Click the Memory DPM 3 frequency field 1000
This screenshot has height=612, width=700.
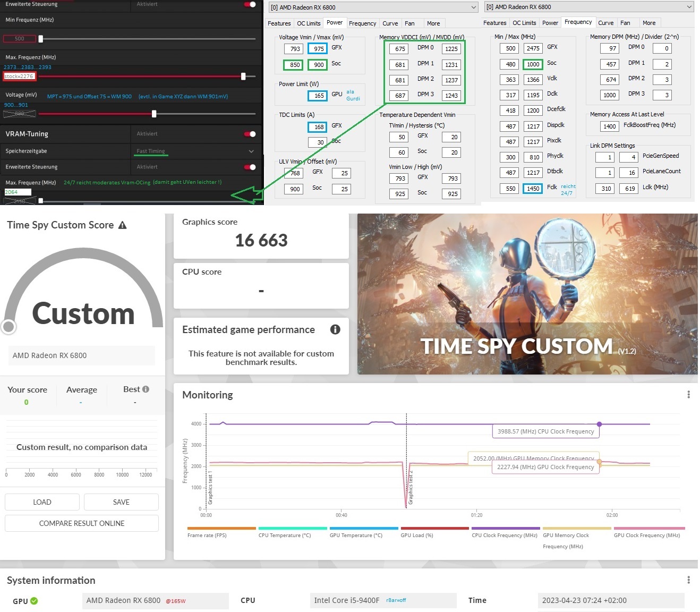609,95
